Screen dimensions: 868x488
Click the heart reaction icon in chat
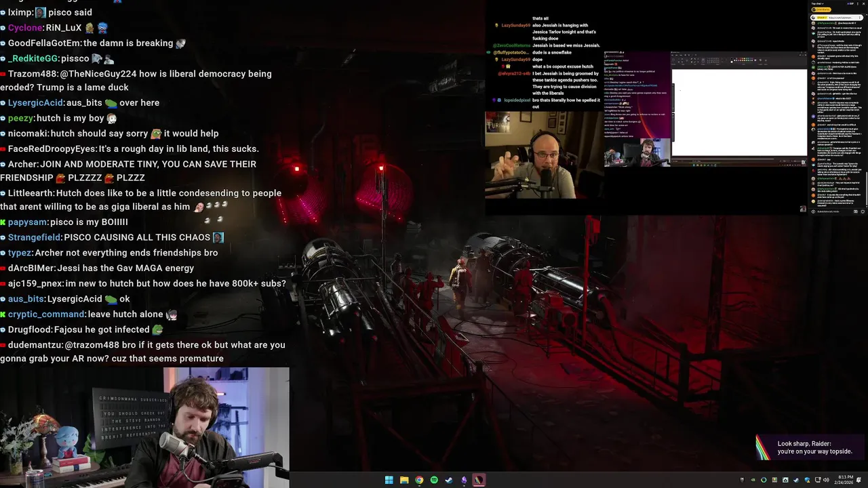[x=863, y=211]
